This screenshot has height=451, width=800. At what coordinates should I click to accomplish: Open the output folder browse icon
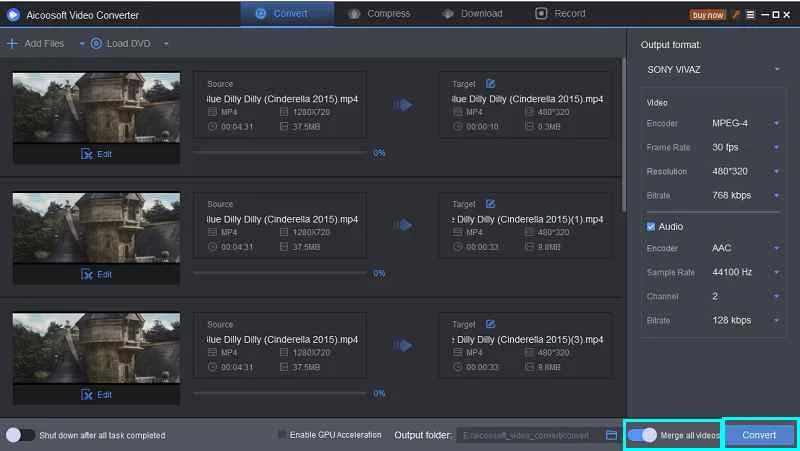click(x=611, y=435)
